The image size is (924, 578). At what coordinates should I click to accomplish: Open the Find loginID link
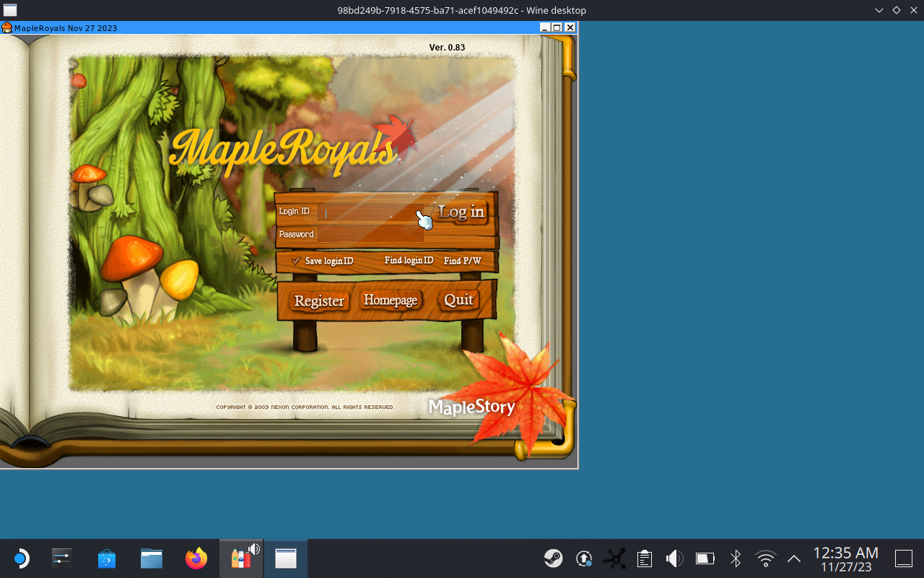[x=409, y=260]
